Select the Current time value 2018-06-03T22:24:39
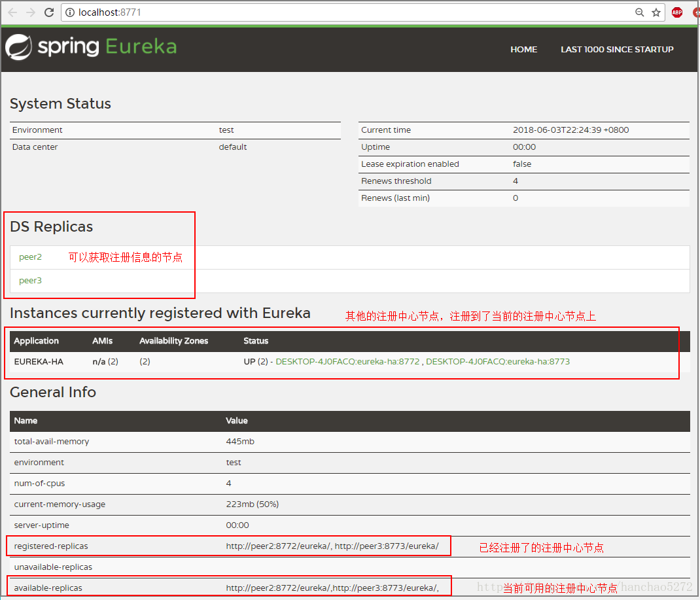The height and width of the screenshot is (600, 700). (570, 130)
